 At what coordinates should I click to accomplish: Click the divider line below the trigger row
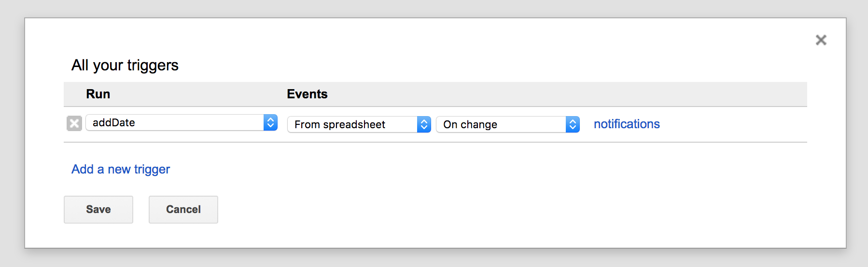434,142
